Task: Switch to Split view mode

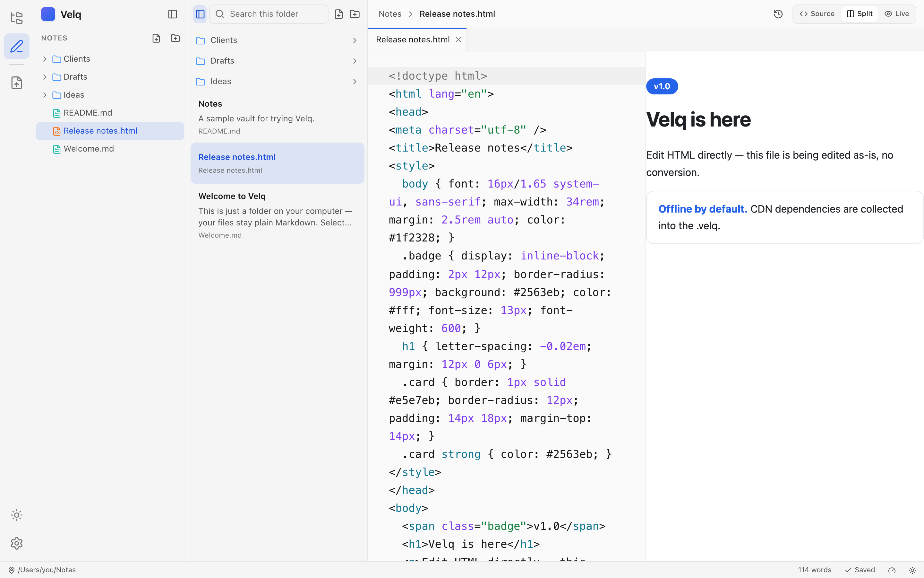Action: click(860, 14)
